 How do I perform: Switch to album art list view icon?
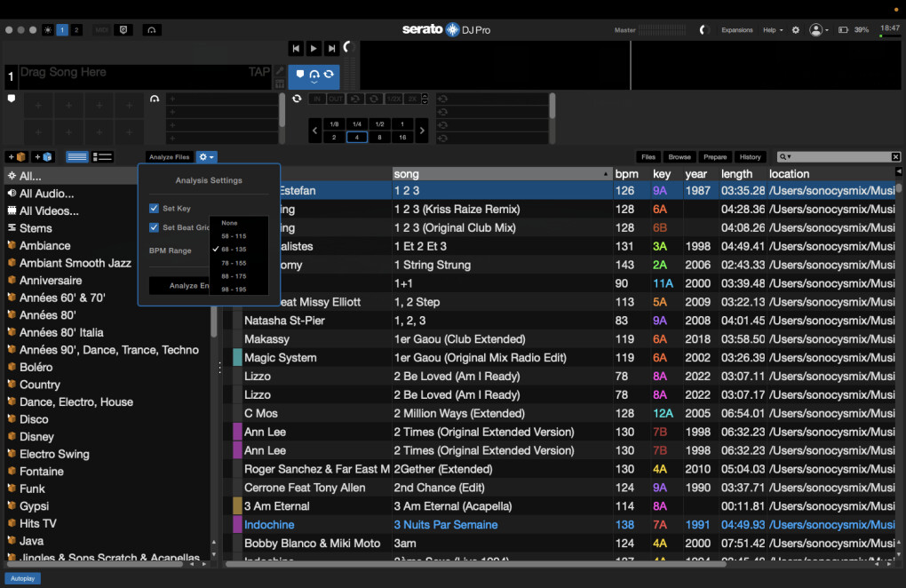pyautogui.click(x=102, y=157)
